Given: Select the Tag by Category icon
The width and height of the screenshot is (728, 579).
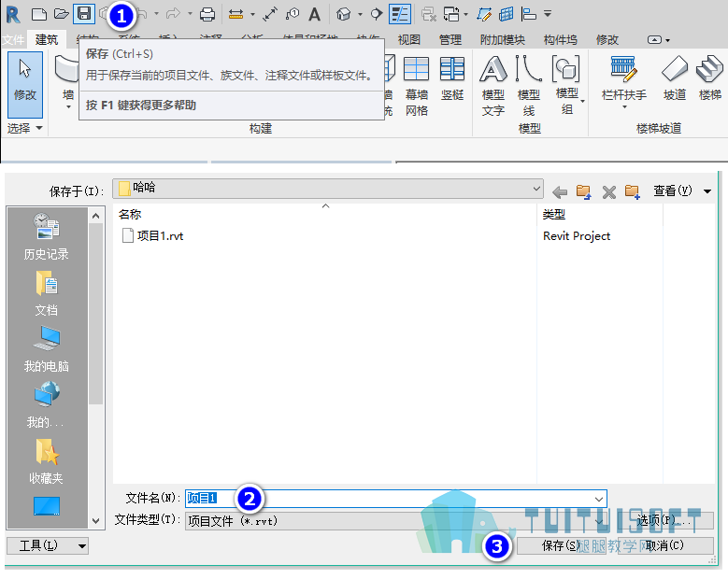Looking at the screenshot, I should [x=293, y=14].
